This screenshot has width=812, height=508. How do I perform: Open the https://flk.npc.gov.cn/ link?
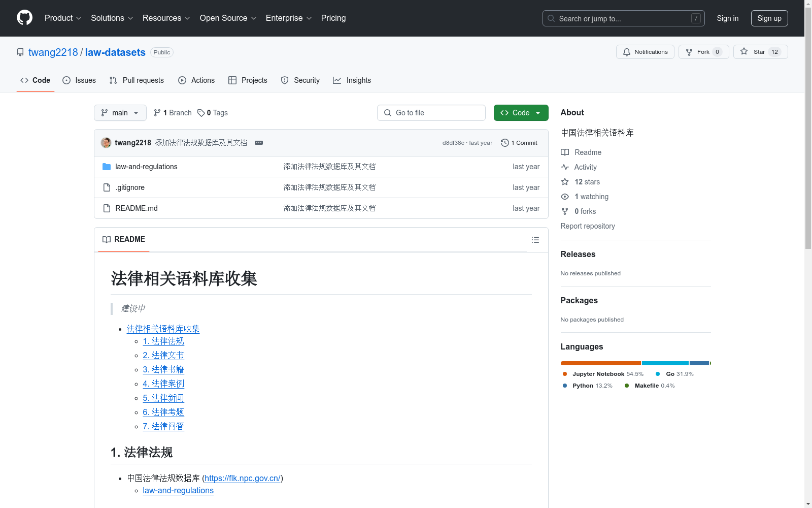click(x=243, y=478)
